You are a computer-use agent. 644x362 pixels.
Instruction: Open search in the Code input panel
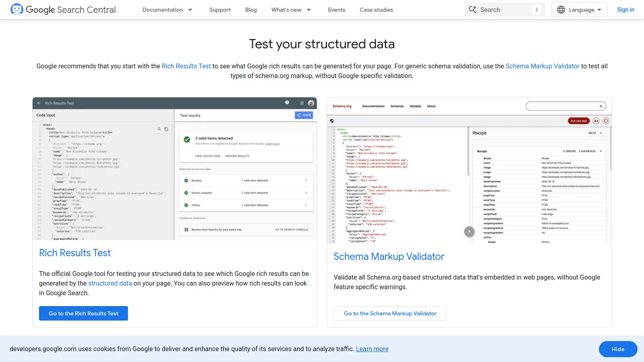pyautogui.click(x=159, y=129)
